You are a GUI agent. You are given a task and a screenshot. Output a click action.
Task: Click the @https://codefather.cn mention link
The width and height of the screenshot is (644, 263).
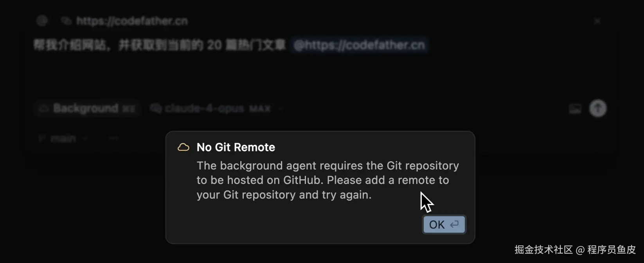pyautogui.click(x=359, y=45)
